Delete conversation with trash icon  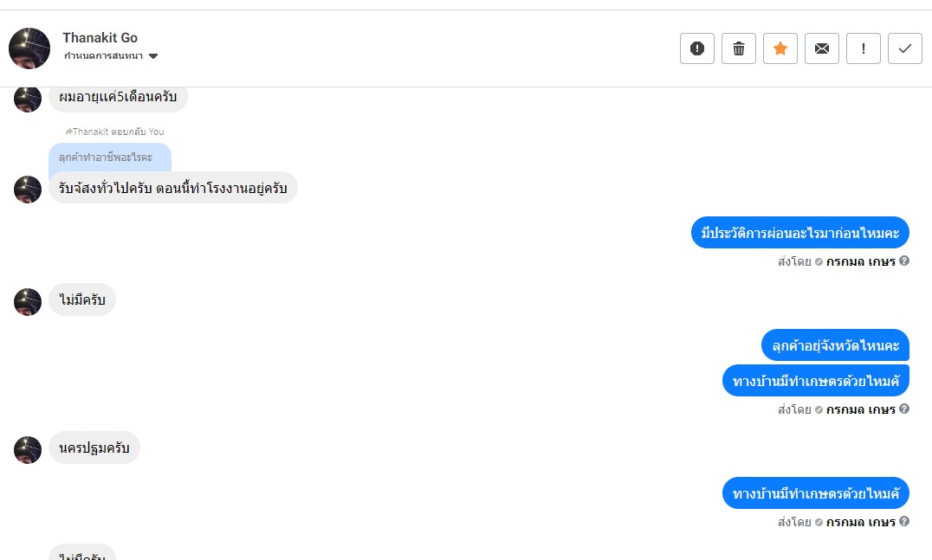coord(739,48)
